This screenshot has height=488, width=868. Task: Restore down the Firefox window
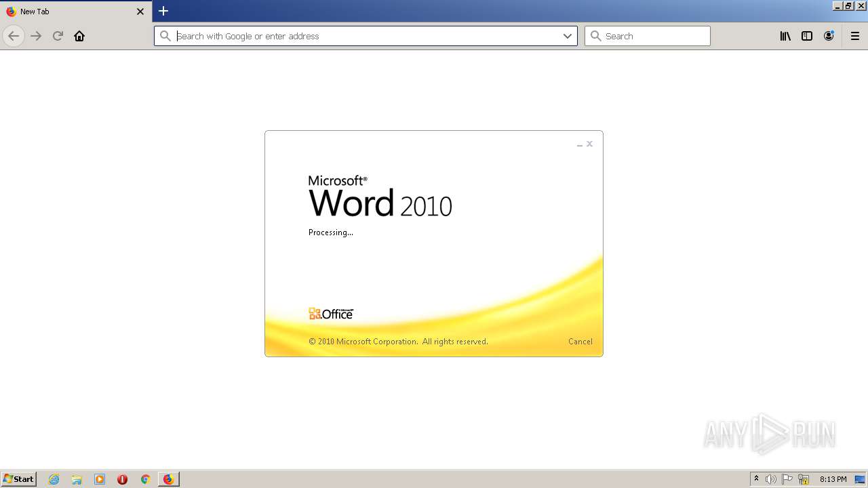[x=848, y=5]
